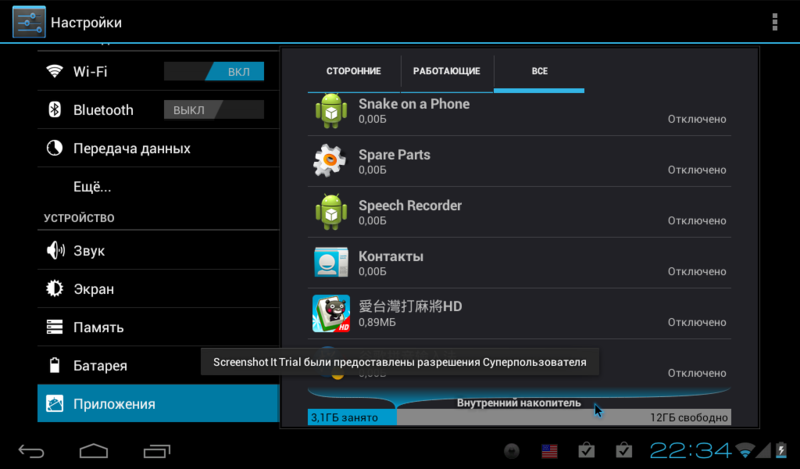
Task: Click the round gray notification icon
Action: click(512, 451)
